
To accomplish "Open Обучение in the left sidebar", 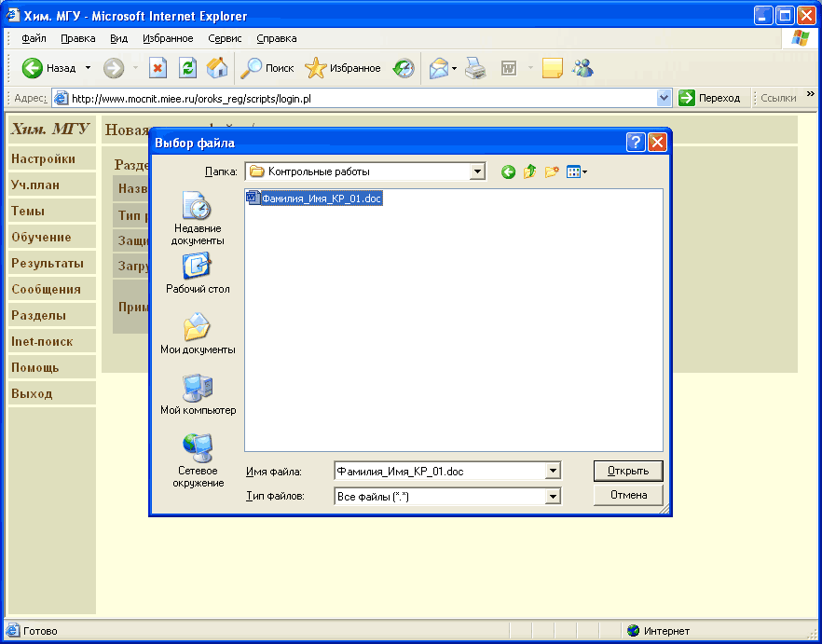I will 52,237.
